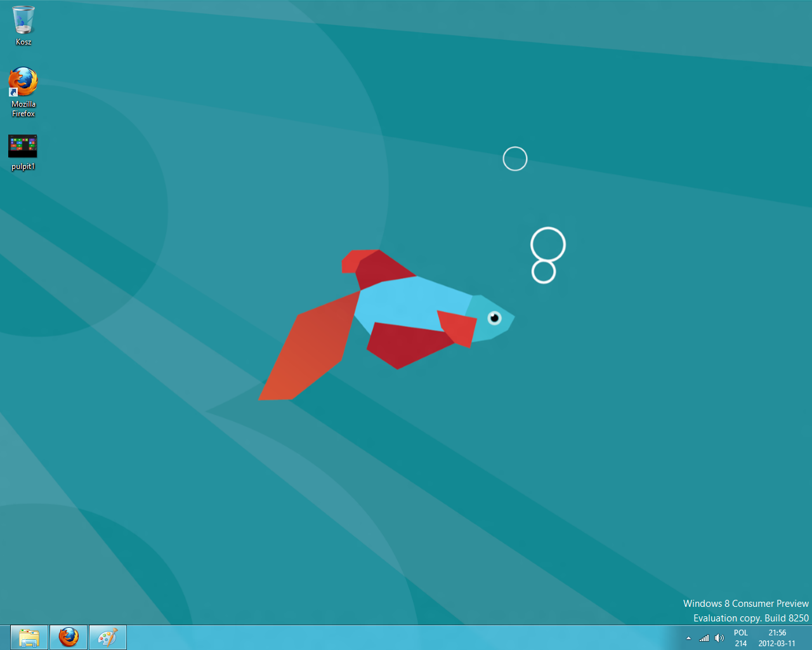Viewport: 812px width, 650px height.
Task: Select the Kosz recycle bin icon
Action: (x=23, y=20)
